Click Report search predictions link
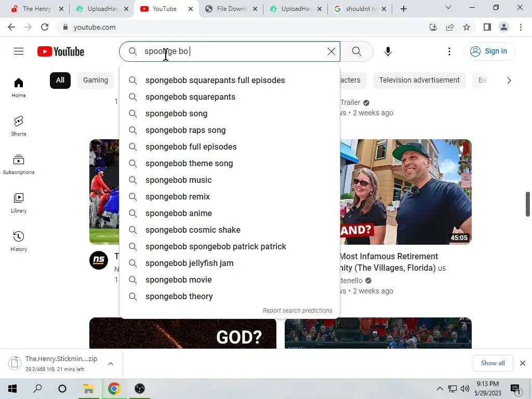 298,311
